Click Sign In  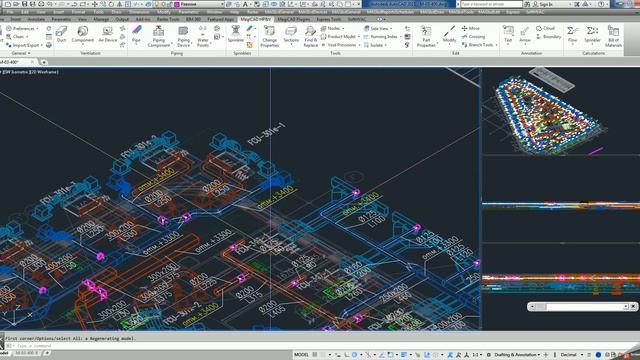pyautogui.click(x=543, y=4)
